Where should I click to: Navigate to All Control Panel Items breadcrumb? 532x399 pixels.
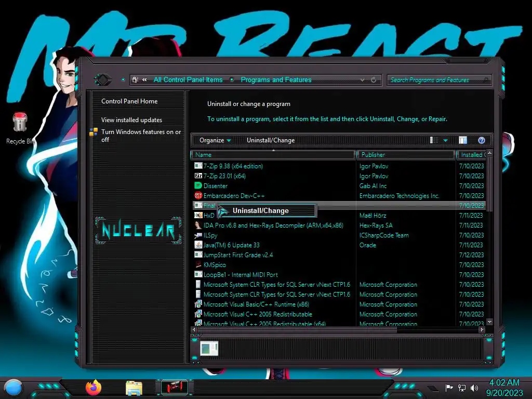(x=188, y=79)
